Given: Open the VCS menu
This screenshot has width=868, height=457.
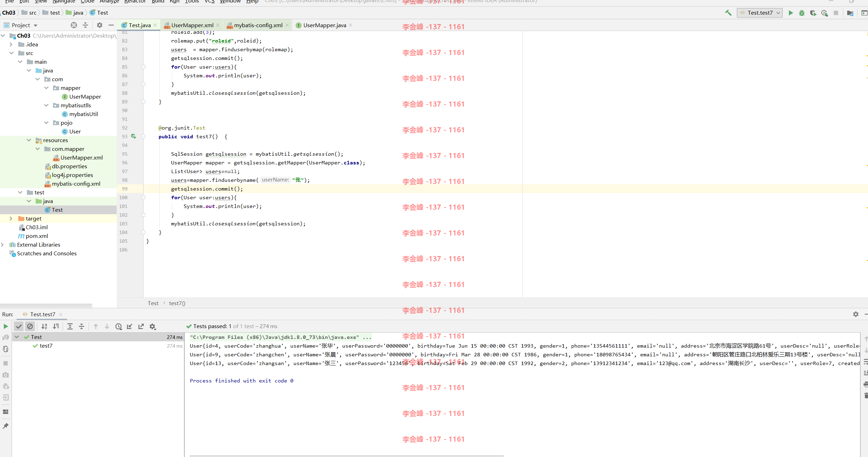Looking at the screenshot, I should click(209, 1).
